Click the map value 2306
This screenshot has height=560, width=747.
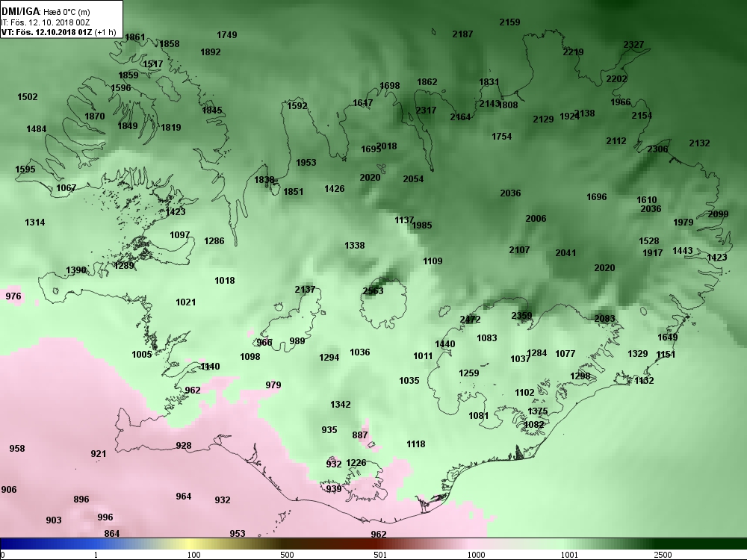click(657, 149)
